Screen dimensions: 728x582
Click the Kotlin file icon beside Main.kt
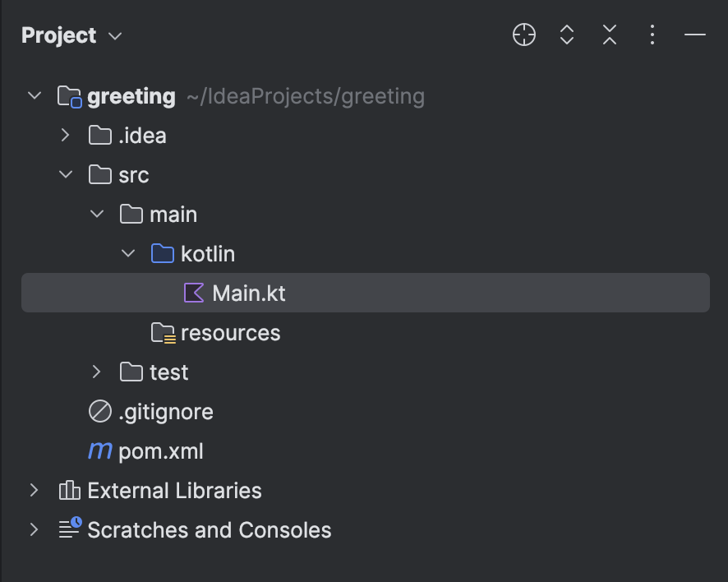[194, 293]
